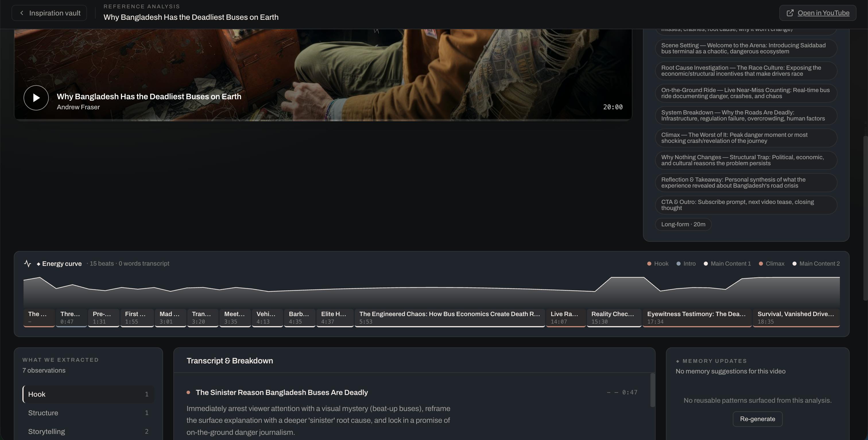Click the energy curve peak near Reality Check
Image resolution: width=868 pixels, height=440 pixels.
627,277
